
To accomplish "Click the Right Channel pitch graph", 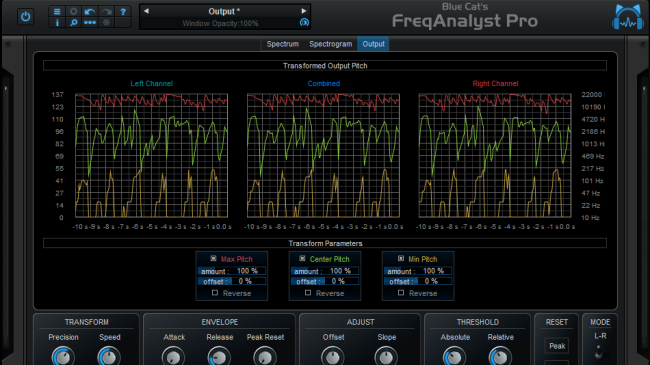I will (495, 156).
